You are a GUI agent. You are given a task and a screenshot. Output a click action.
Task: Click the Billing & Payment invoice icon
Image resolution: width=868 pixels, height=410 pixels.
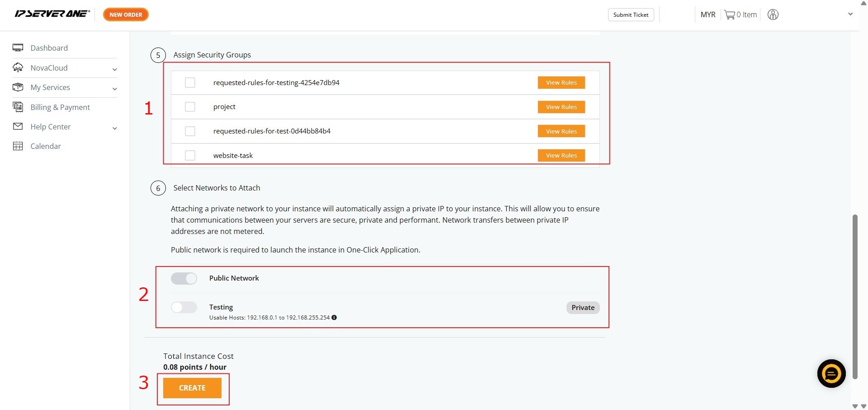[x=18, y=107]
